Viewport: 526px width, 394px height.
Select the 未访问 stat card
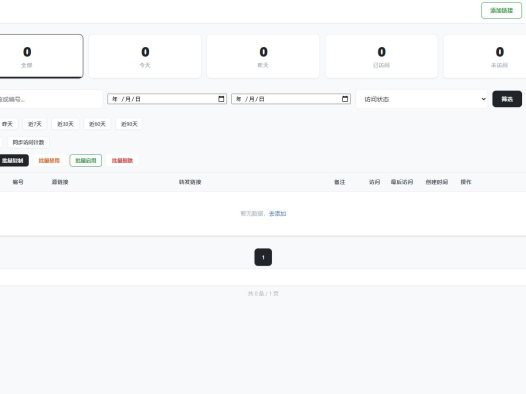click(485, 56)
